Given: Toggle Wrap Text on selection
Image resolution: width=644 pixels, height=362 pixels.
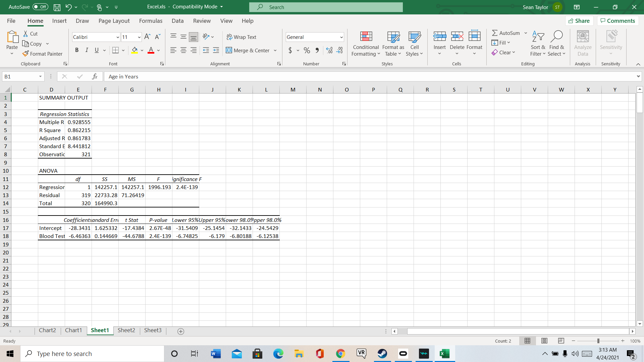Looking at the screenshot, I should point(241,37).
